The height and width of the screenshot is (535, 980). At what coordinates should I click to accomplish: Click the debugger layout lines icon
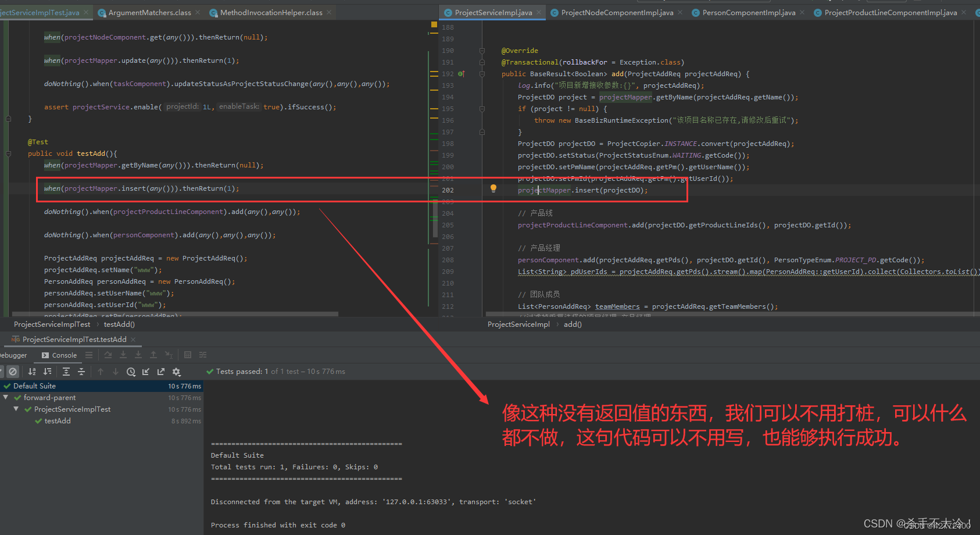coord(90,355)
